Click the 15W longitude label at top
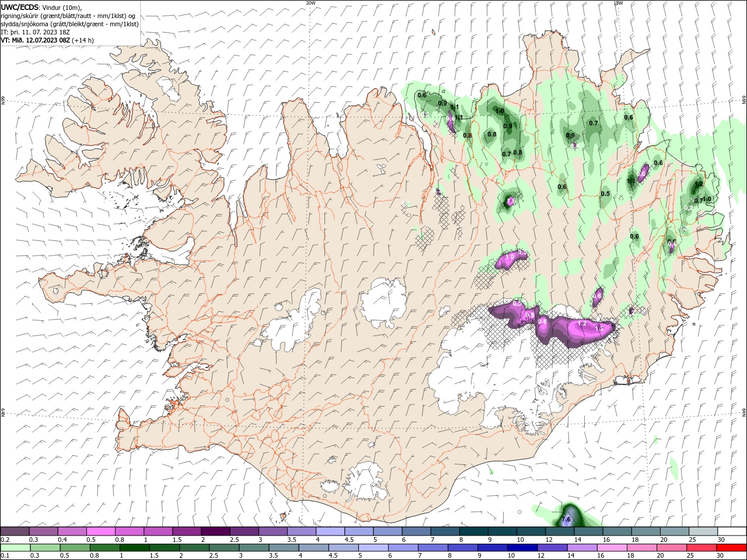The image size is (747, 560). [619, 3]
